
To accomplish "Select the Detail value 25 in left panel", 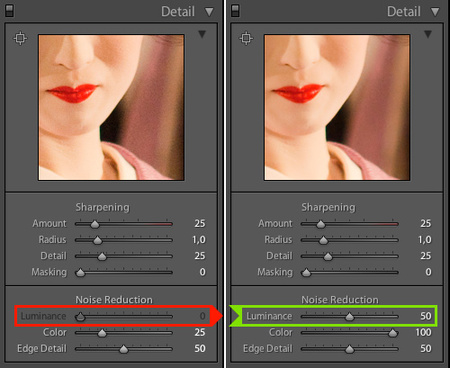I will pyautogui.click(x=200, y=256).
